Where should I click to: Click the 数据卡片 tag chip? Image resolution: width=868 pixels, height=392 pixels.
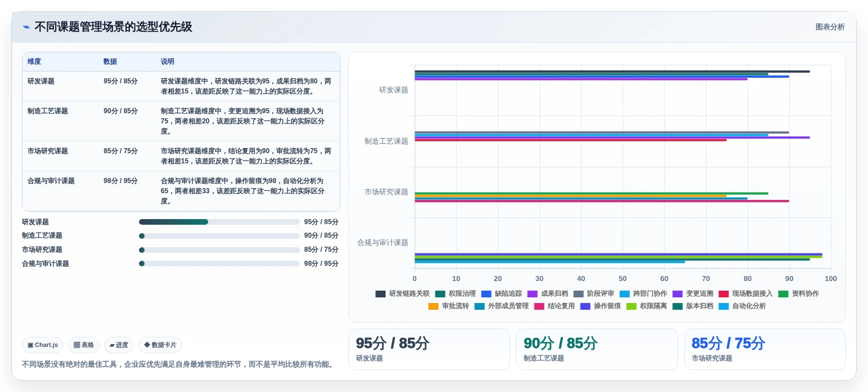click(x=160, y=345)
